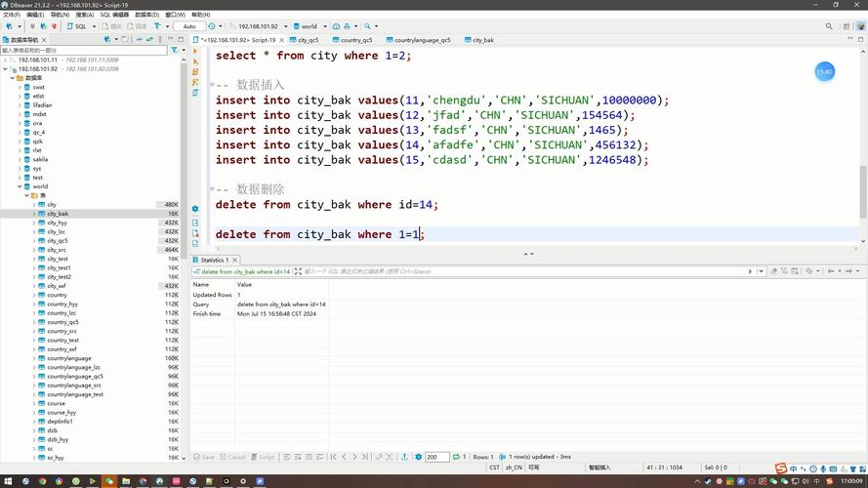868x488 pixels.
Task: Click the Windows Start button
Action: 8,481
